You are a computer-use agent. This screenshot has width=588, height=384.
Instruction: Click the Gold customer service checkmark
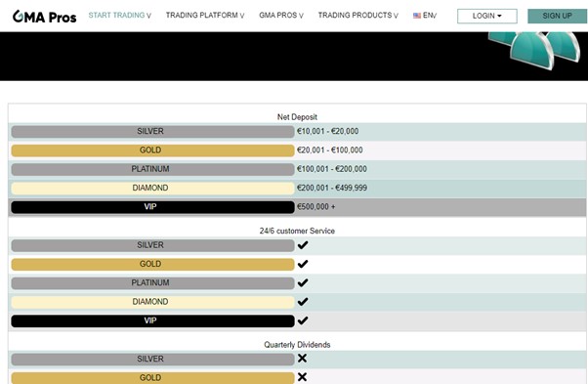click(303, 264)
